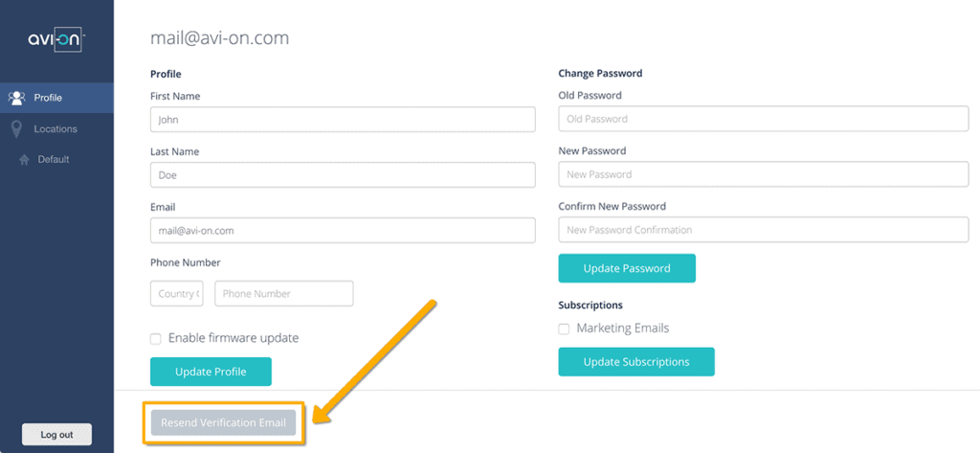Select the Default location entry
This screenshot has width=980, height=453.
tap(54, 160)
